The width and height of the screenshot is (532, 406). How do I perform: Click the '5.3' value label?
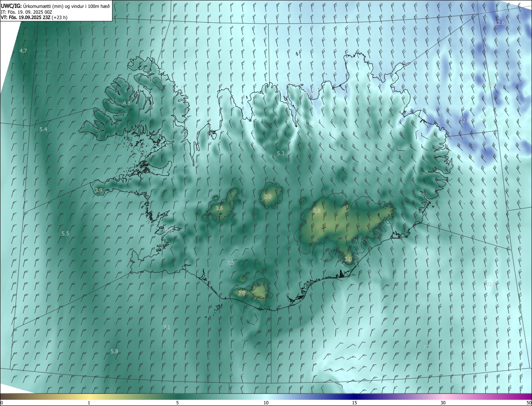[x=281, y=153]
